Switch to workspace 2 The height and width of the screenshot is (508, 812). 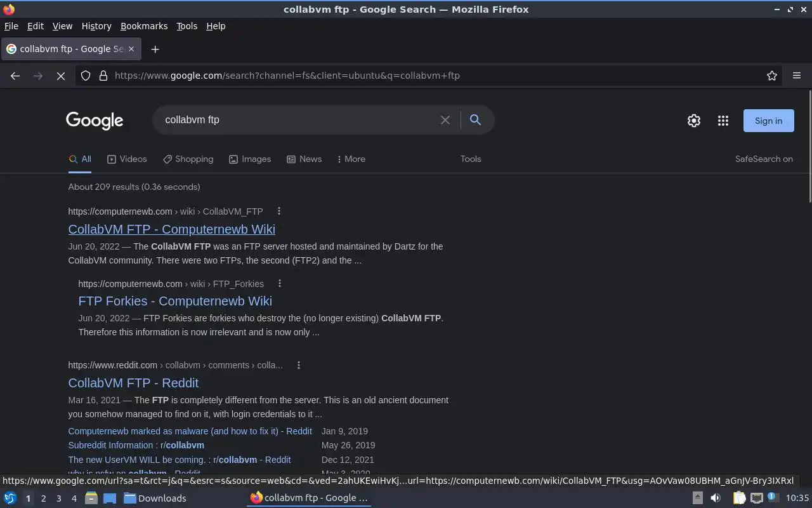pyautogui.click(x=43, y=498)
